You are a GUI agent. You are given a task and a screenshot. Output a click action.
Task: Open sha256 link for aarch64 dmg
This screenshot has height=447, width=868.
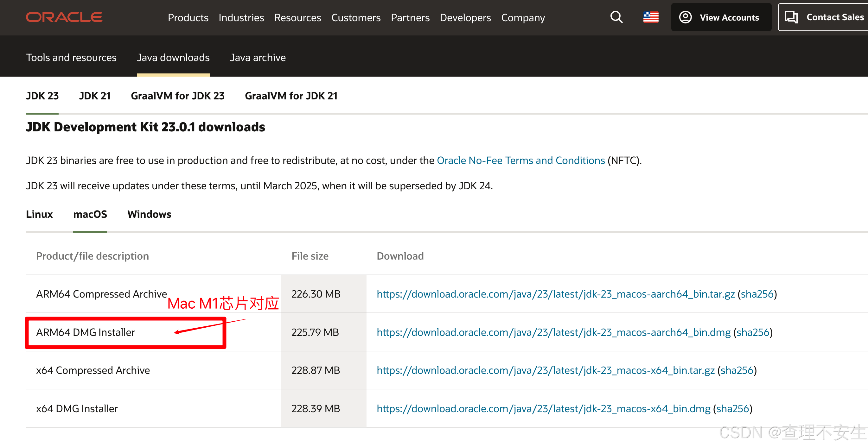tap(753, 332)
